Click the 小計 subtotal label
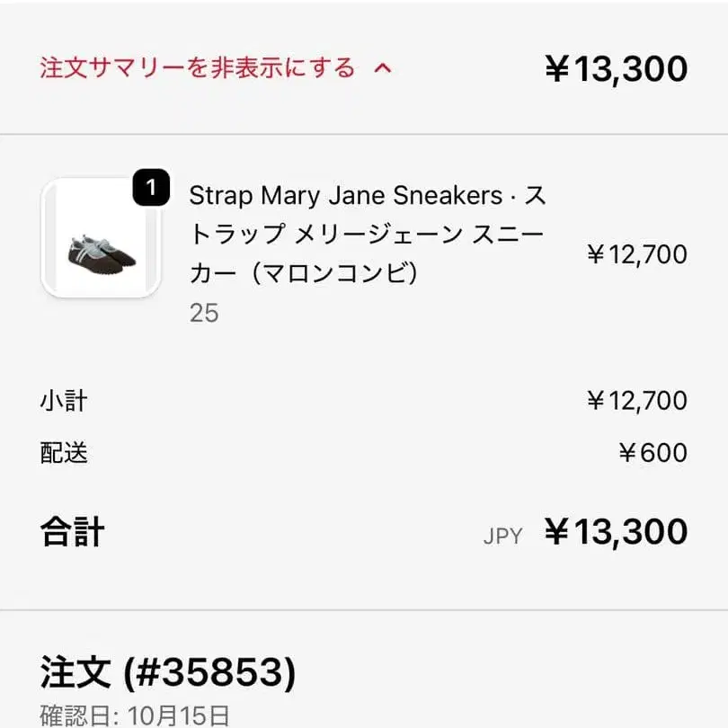 tap(64, 400)
